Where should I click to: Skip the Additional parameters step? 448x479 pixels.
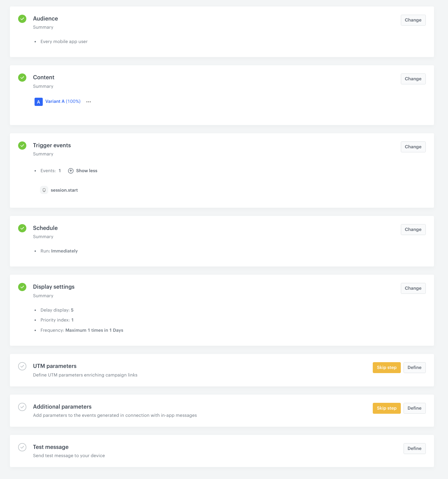tap(386, 408)
